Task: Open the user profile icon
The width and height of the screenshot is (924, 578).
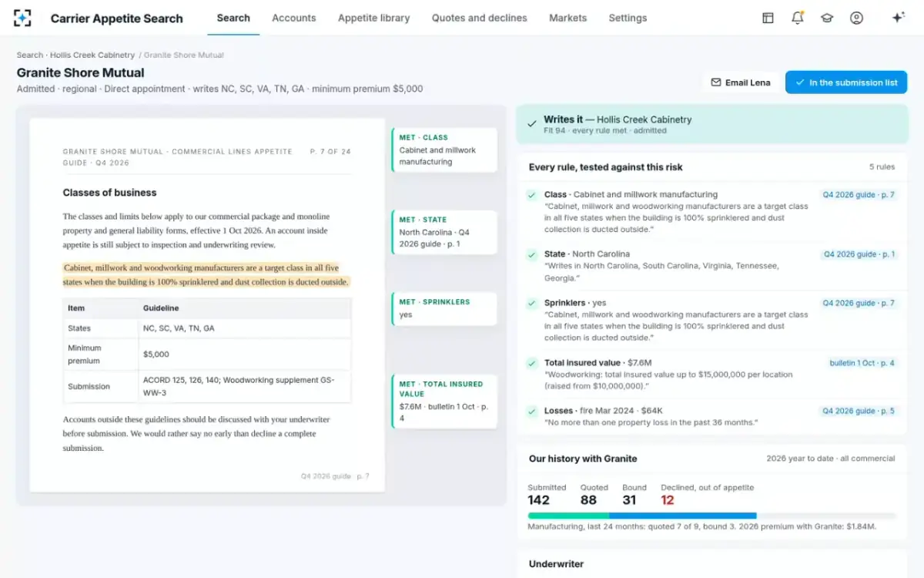Action: (x=856, y=18)
